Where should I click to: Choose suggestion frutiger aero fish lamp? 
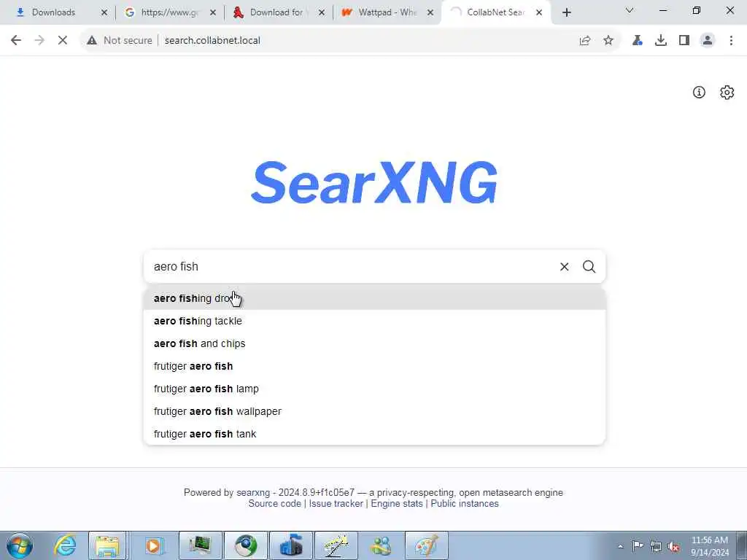[374, 389]
